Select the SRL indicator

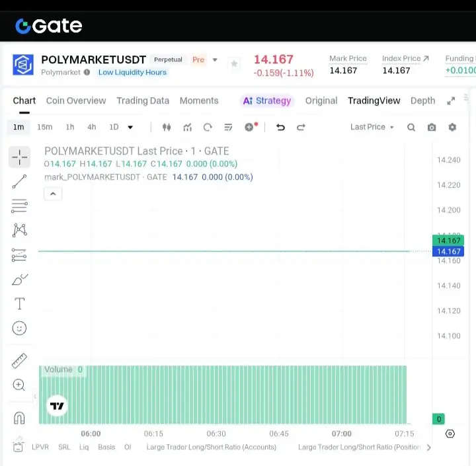[x=64, y=447]
